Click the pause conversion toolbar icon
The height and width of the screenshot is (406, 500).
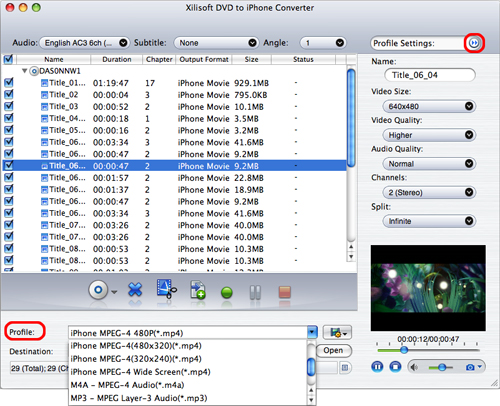255,292
